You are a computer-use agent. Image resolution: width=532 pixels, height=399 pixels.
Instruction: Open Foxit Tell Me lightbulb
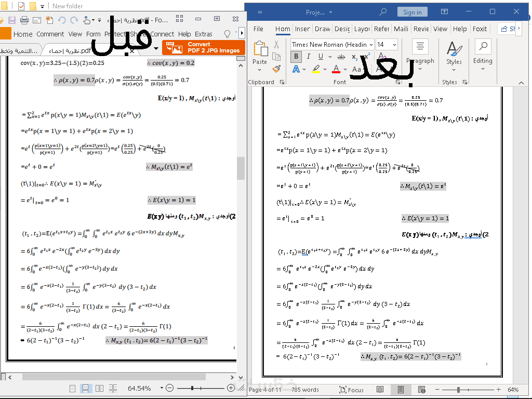[228, 34]
